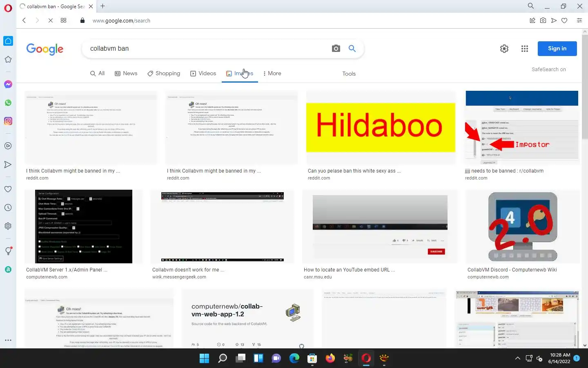Click canr.msu.edu source text
This screenshot has width=588, height=368.
318,277
